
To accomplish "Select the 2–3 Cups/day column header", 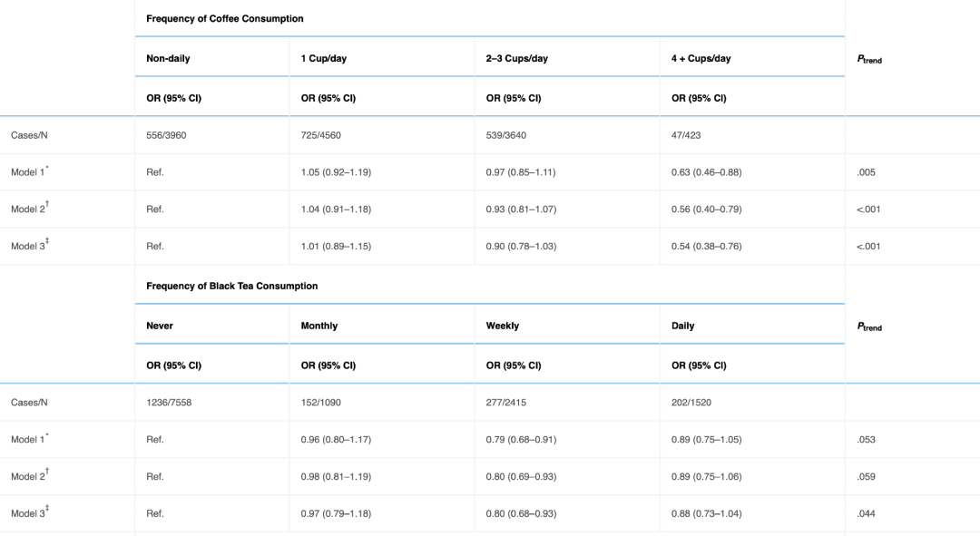I will pyautogui.click(x=516, y=59).
